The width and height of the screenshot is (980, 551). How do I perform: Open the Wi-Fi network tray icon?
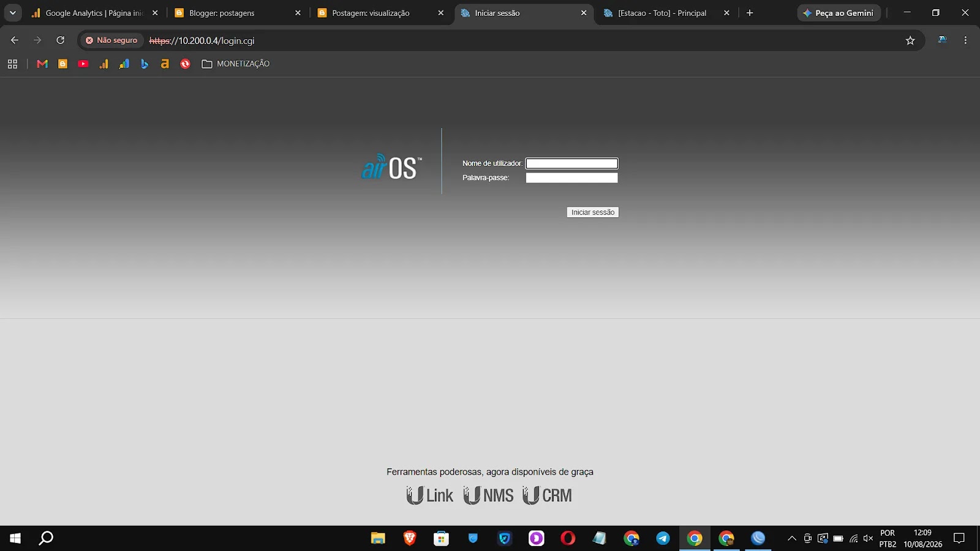pos(853,539)
